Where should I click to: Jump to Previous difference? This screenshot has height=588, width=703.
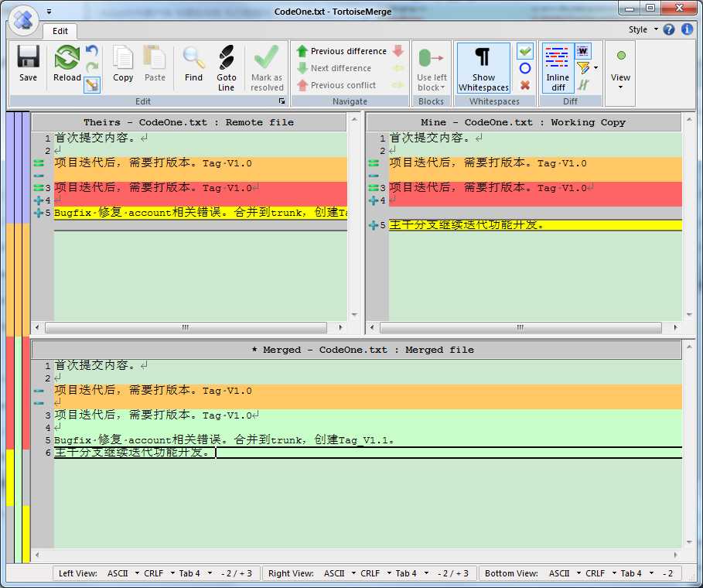tap(342, 51)
